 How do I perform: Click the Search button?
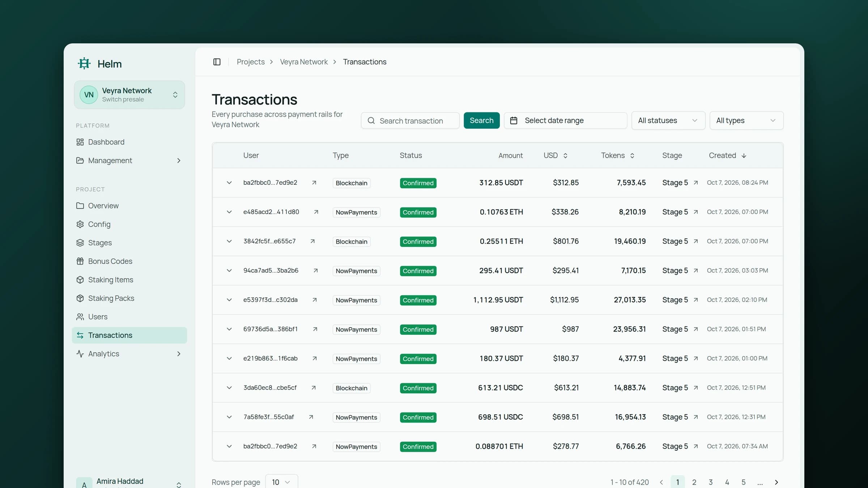pyautogui.click(x=481, y=120)
